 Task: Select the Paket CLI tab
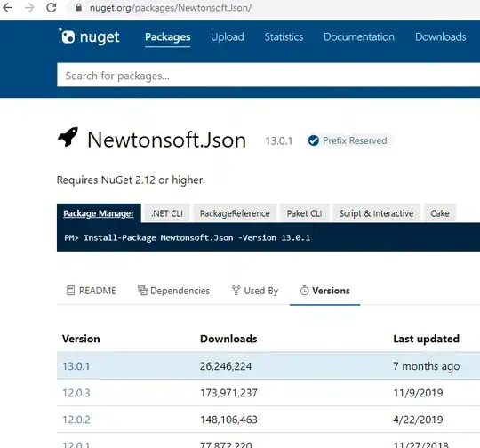point(305,213)
